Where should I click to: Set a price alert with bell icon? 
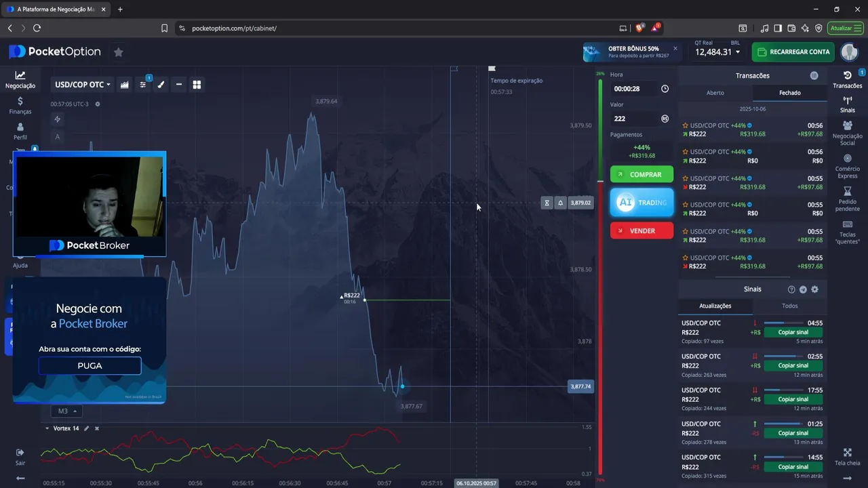(x=560, y=203)
